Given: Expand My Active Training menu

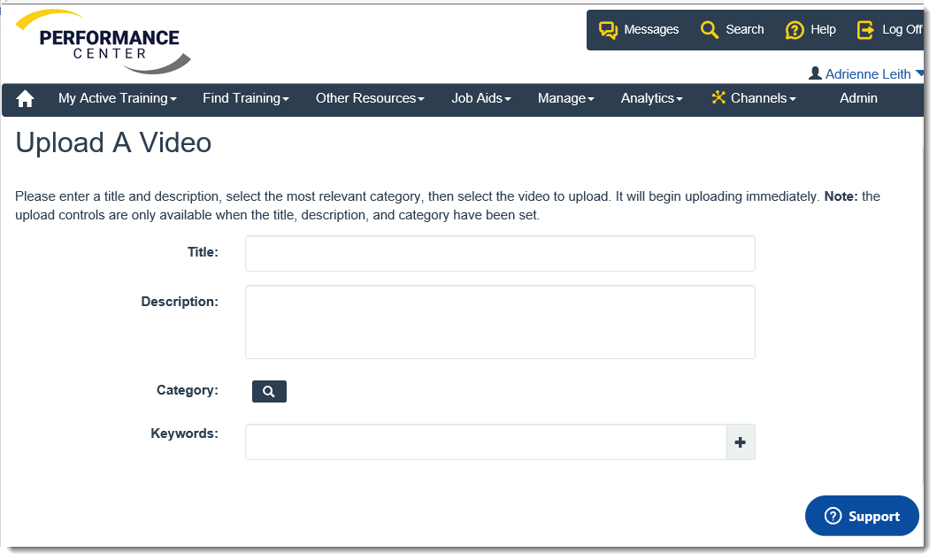Looking at the screenshot, I should pyautogui.click(x=117, y=98).
